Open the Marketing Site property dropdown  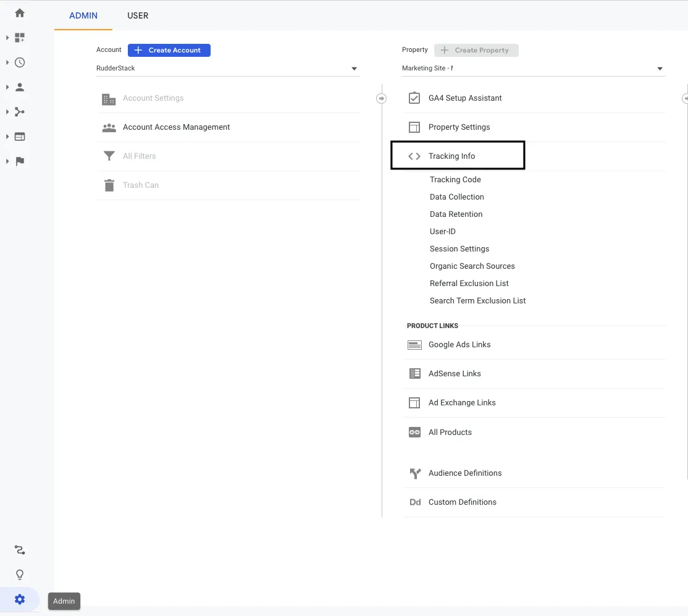click(x=534, y=69)
